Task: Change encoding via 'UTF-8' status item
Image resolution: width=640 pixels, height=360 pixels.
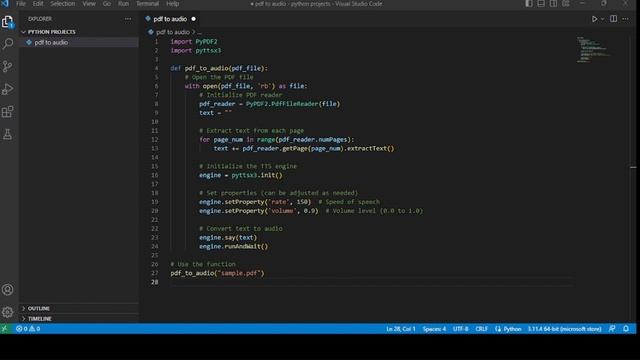Action: (x=460, y=329)
